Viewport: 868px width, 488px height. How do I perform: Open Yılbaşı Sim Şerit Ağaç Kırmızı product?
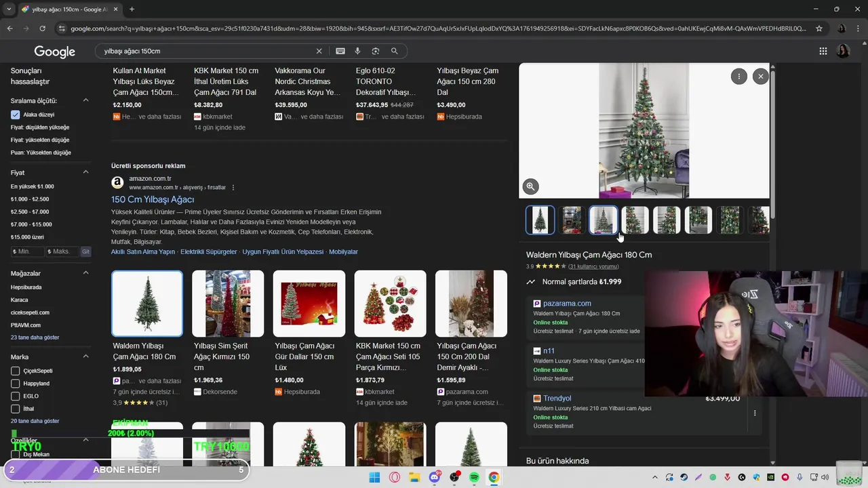(x=228, y=333)
